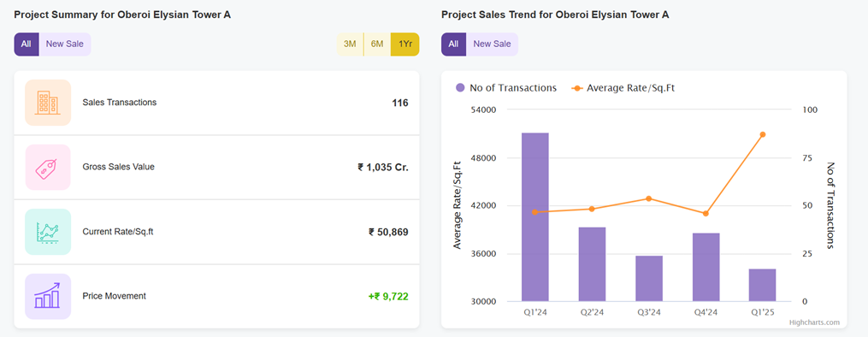Click the Sales Transactions building icon
The height and width of the screenshot is (337, 868).
[48, 103]
